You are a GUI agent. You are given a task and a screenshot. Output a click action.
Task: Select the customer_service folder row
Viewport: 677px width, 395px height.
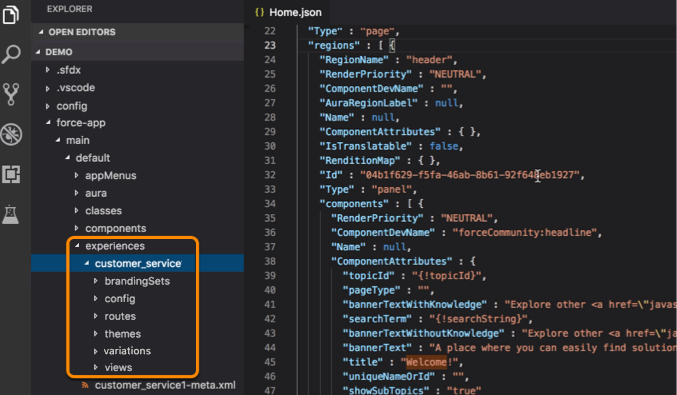[x=137, y=263]
